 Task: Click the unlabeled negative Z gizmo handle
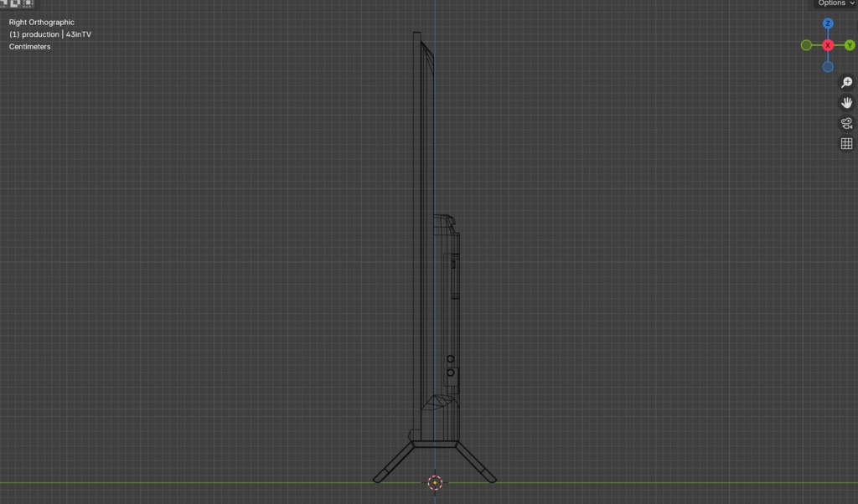(828, 67)
